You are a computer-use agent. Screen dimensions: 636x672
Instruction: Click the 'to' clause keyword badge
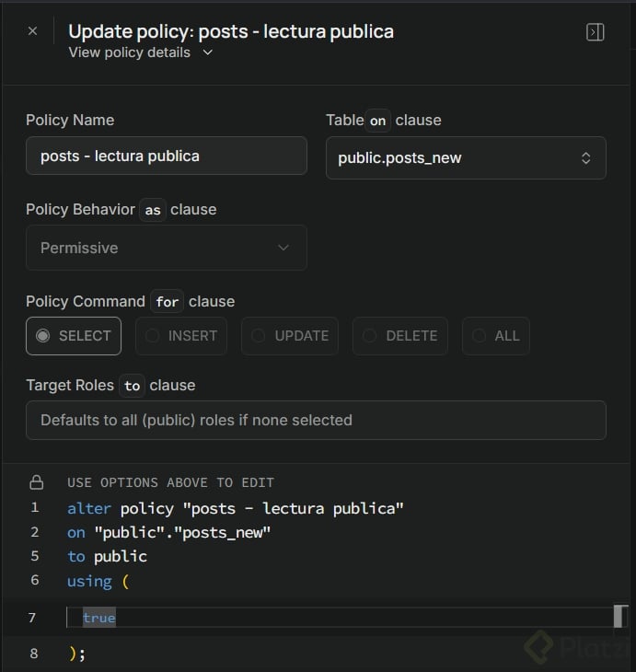pos(132,386)
